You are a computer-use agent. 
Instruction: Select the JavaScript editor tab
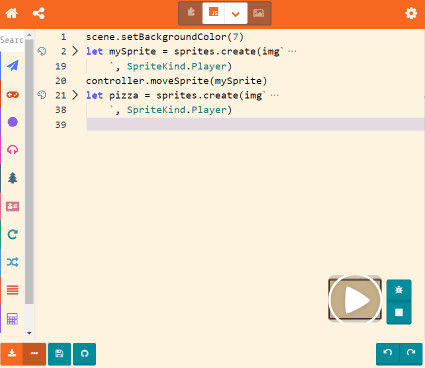pos(213,13)
